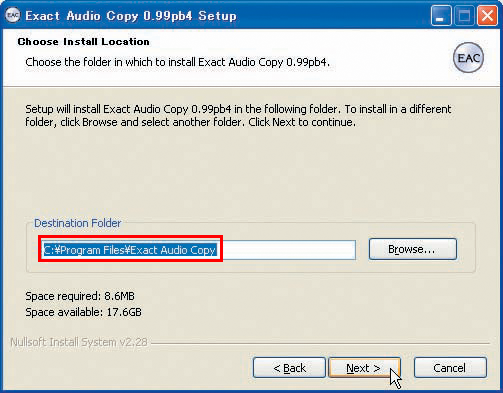
Task: Click the Next button to continue
Action: [x=364, y=368]
